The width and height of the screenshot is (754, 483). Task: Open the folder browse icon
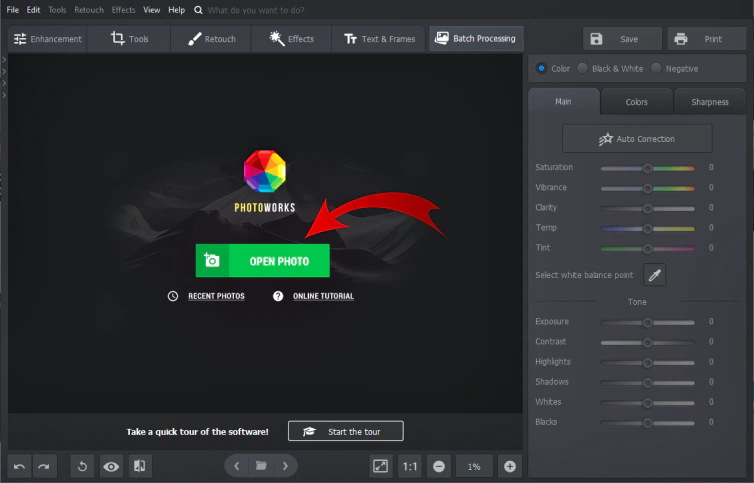point(261,466)
